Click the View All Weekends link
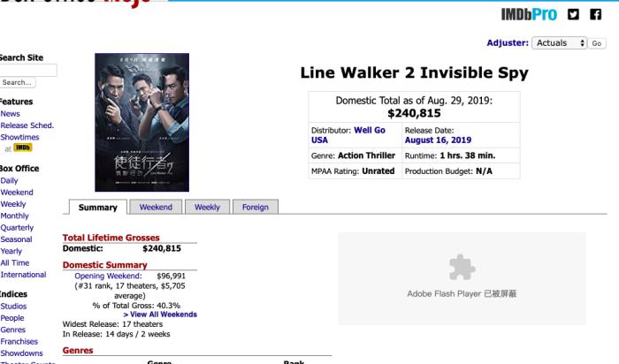619x364 pixels. [160, 315]
